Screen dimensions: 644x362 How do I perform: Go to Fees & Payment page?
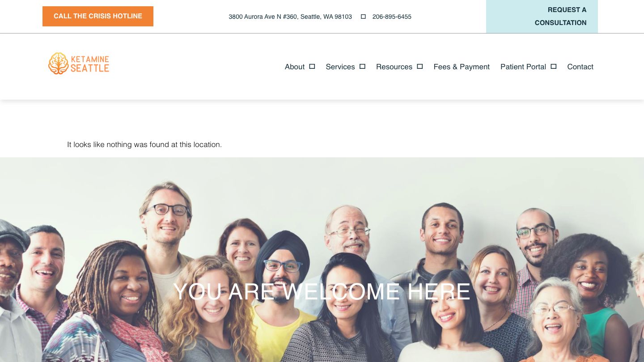tap(462, 67)
